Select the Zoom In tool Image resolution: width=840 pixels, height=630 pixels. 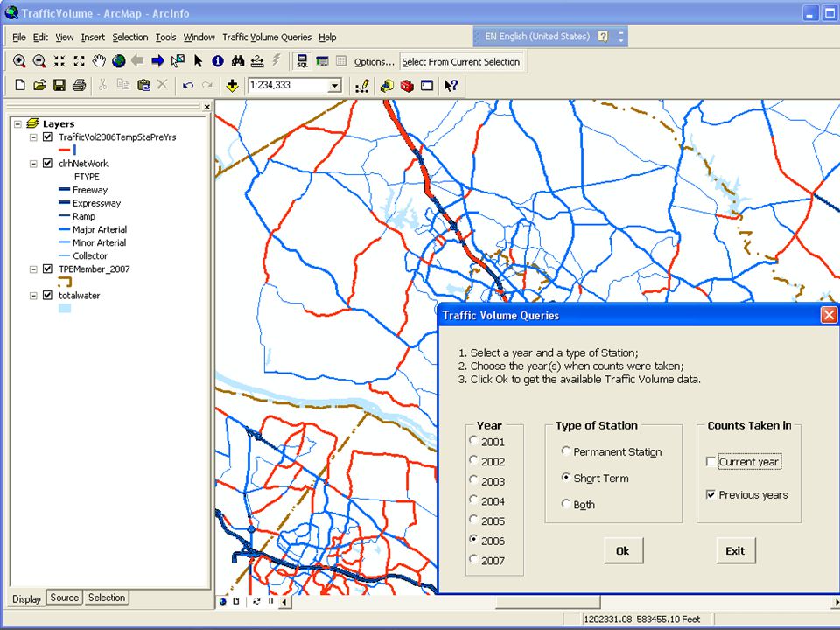(19, 61)
